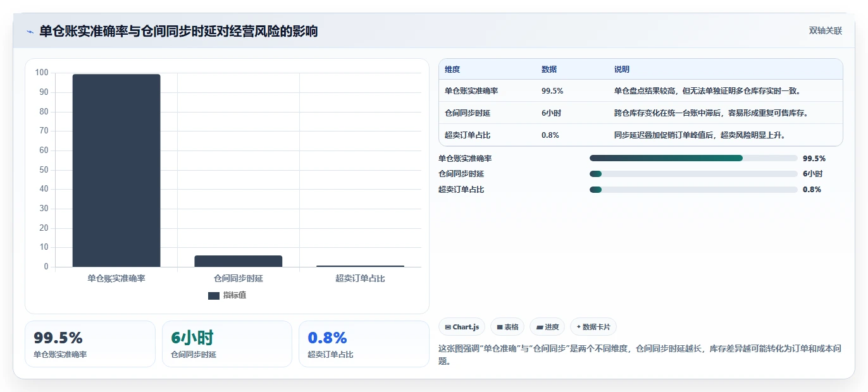Image resolution: width=868 pixels, height=392 pixels.
Task: Click the description starting 同步延迟叠加促销
Action: (700, 135)
